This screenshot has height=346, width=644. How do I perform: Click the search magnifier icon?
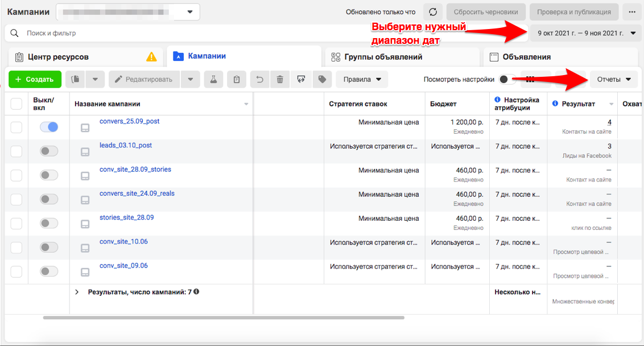point(14,33)
